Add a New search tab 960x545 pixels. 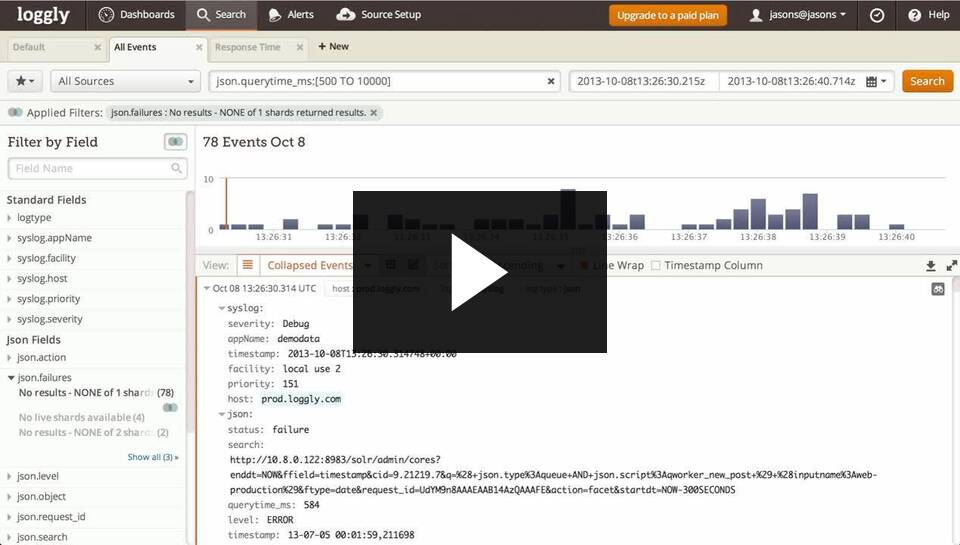tap(334, 47)
